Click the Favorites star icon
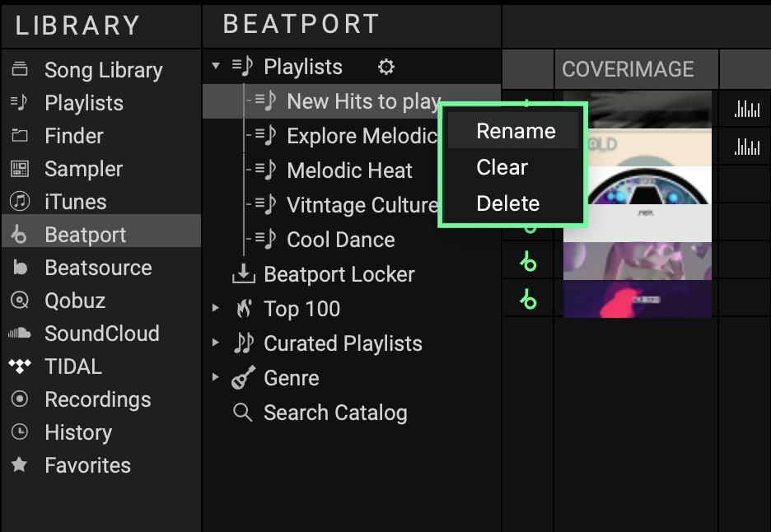The height and width of the screenshot is (532, 771). [19, 465]
